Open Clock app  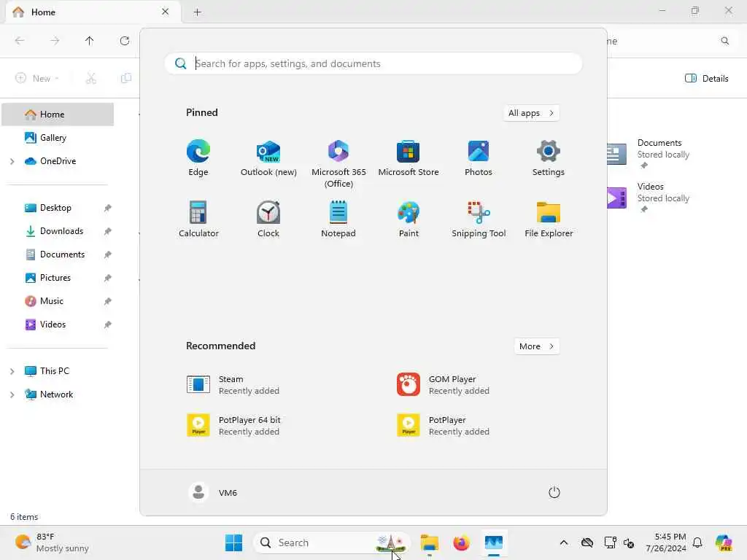click(x=268, y=219)
